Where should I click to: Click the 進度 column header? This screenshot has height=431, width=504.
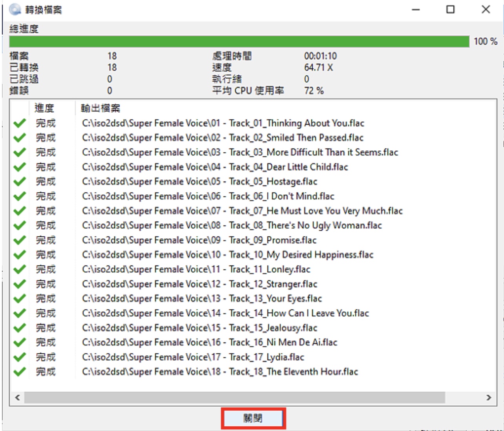pos(44,108)
